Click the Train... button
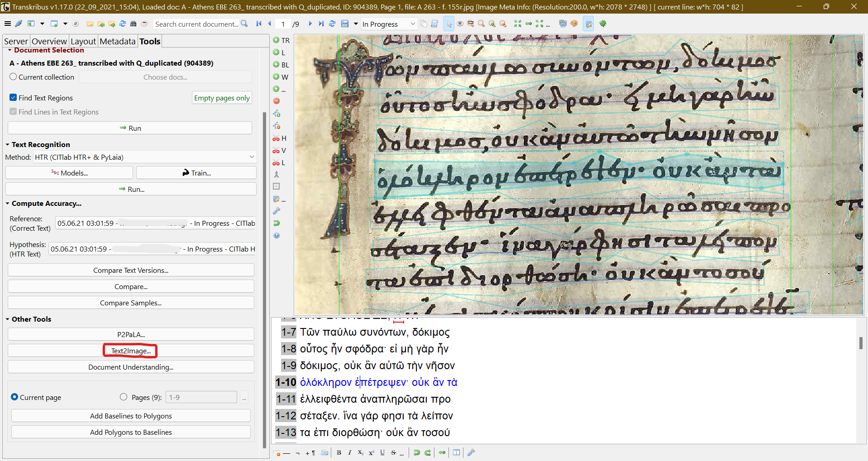Screen dimensions: 868x461 196,173
